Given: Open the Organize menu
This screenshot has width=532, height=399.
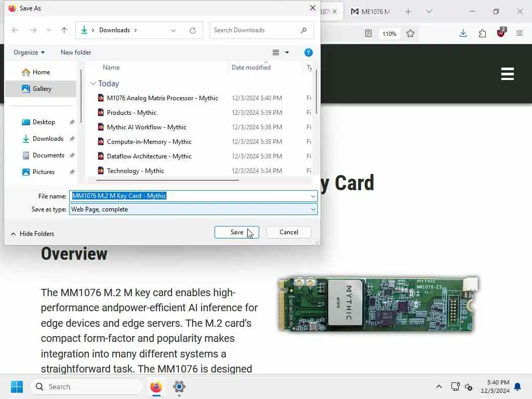Looking at the screenshot, I should click(x=29, y=52).
